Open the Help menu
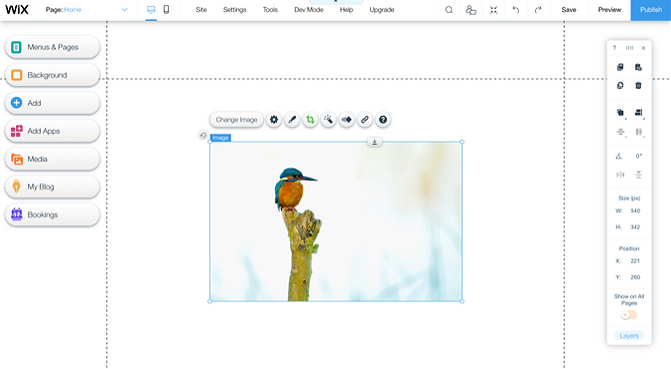 point(346,9)
